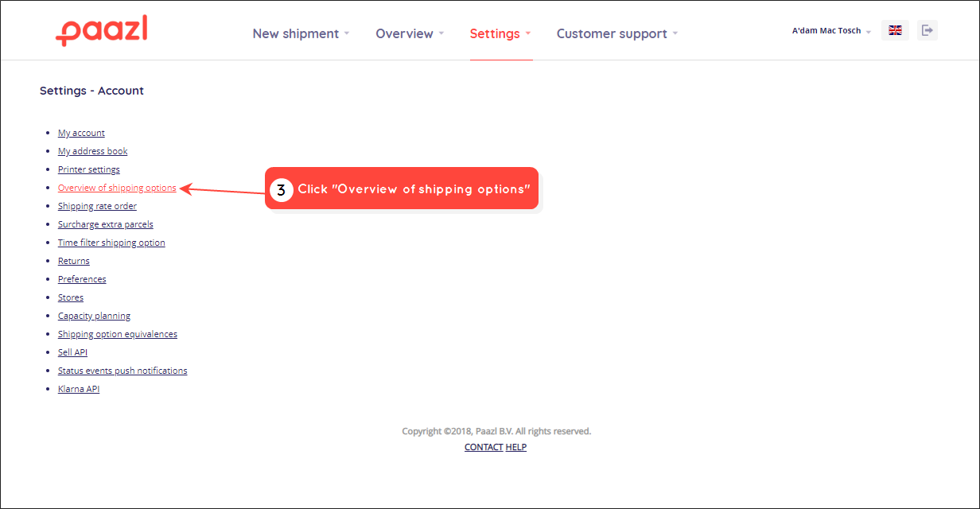This screenshot has width=980, height=509.
Task: Click the Paazl logo
Action: click(102, 30)
